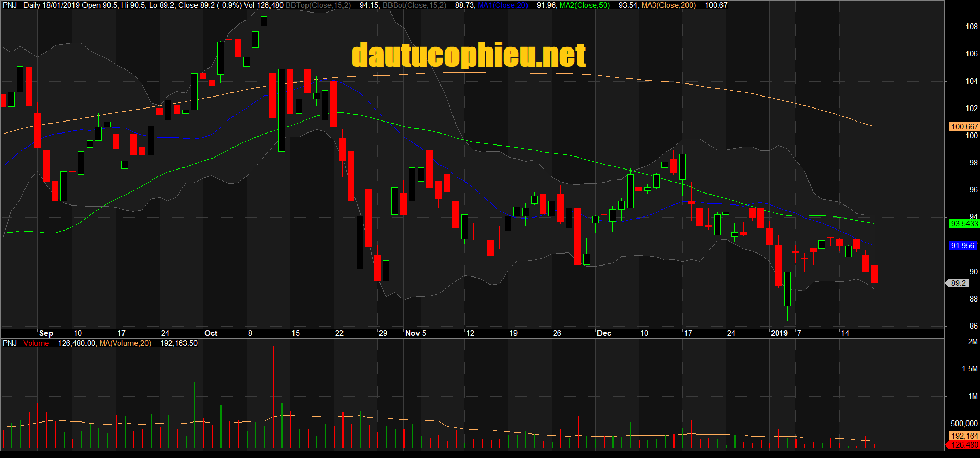The image size is (980, 458).
Task: Select the orange 100.667 price tag
Action: pos(964,127)
